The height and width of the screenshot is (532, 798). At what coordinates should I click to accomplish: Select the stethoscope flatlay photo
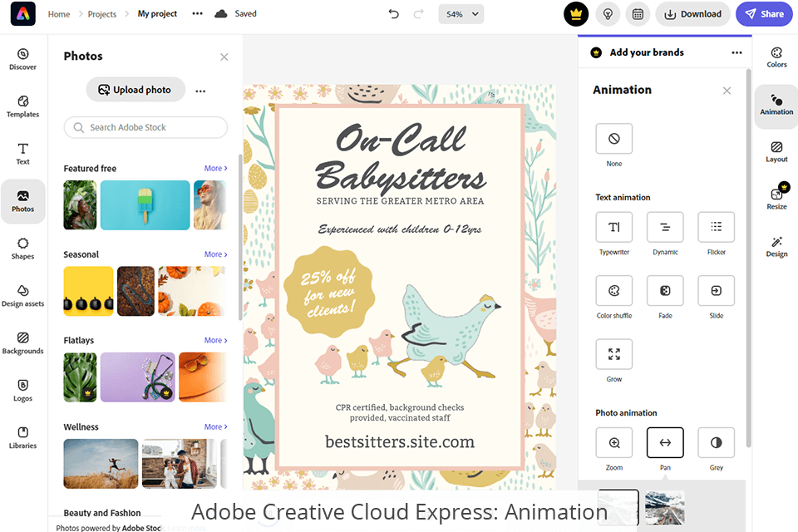click(x=137, y=377)
